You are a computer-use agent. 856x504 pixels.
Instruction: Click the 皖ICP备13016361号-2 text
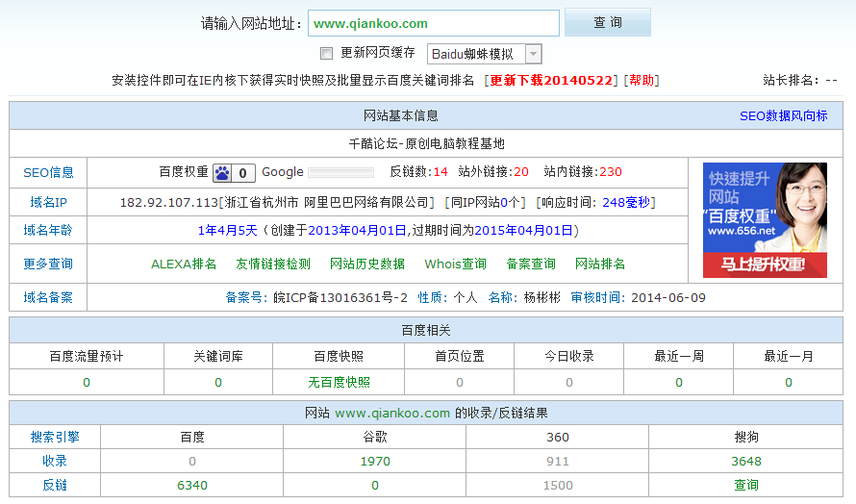[340, 297]
